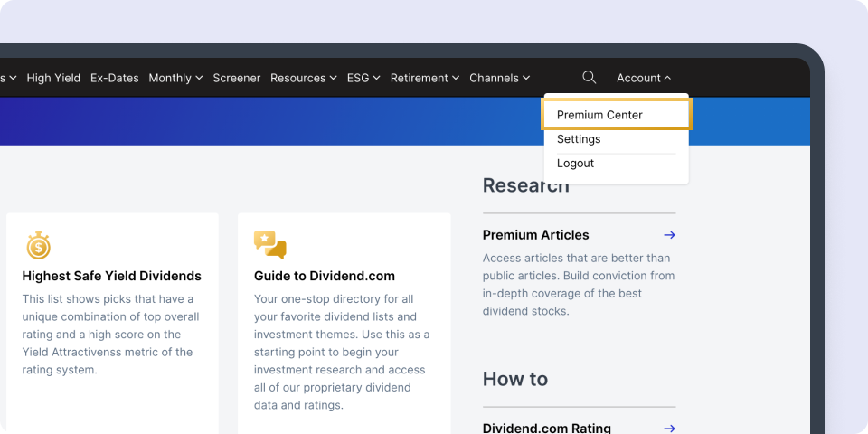Expand the Monthly dropdown
The height and width of the screenshot is (434, 868).
tap(175, 78)
